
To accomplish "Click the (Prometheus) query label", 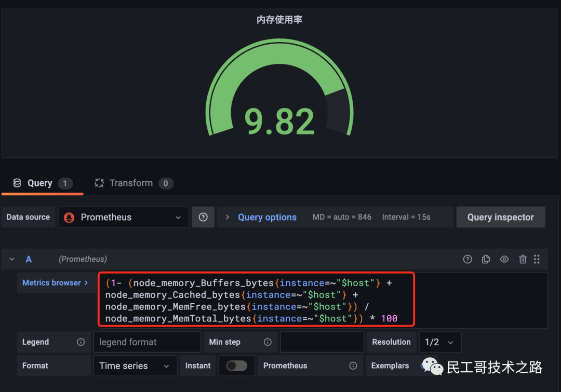I will [x=83, y=259].
